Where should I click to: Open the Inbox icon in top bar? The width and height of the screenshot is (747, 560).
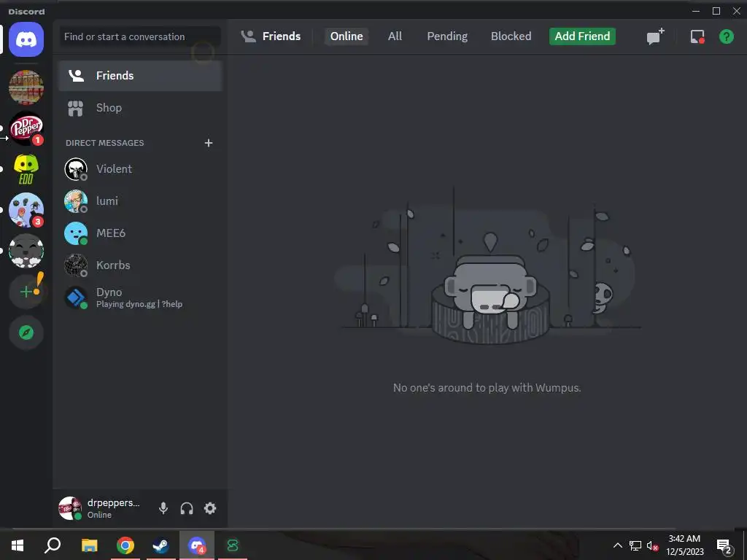pyautogui.click(x=697, y=36)
